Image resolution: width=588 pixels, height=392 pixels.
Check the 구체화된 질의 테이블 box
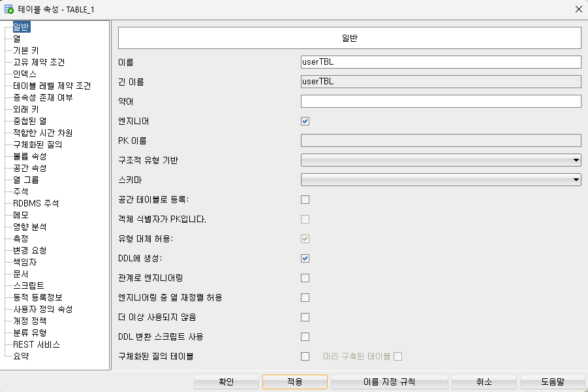point(305,356)
